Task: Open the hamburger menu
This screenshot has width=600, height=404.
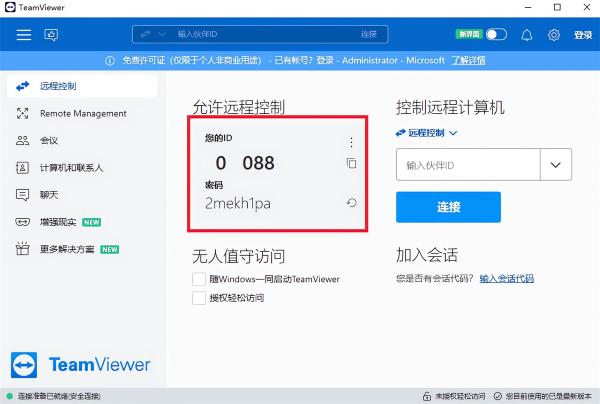Action: pyautogui.click(x=24, y=34)
